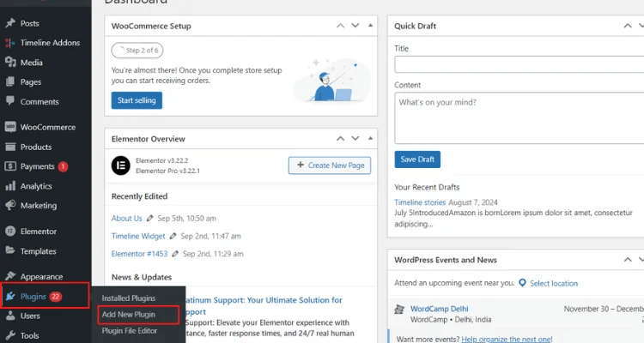
Task: Click the Start selling button
Action: pos(137,100)
